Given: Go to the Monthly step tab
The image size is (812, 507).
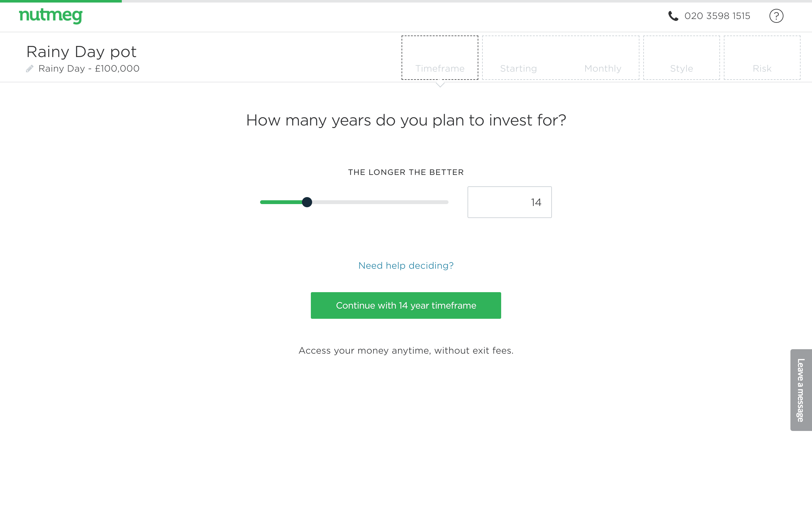Looking at the screenshot, I should (603, 58).
